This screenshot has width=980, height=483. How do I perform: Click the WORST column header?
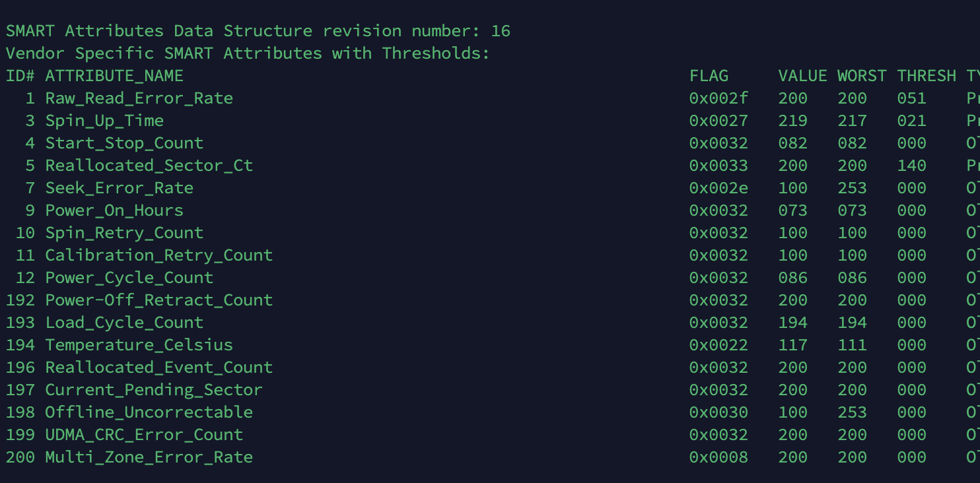click(x=862, y=76)
